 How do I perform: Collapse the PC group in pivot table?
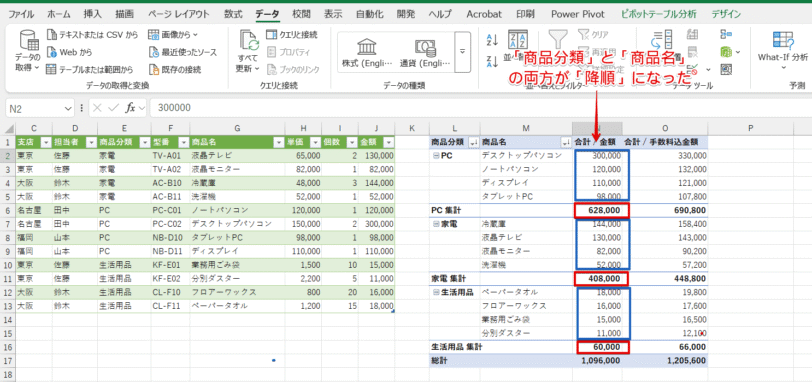click(436, 155)
